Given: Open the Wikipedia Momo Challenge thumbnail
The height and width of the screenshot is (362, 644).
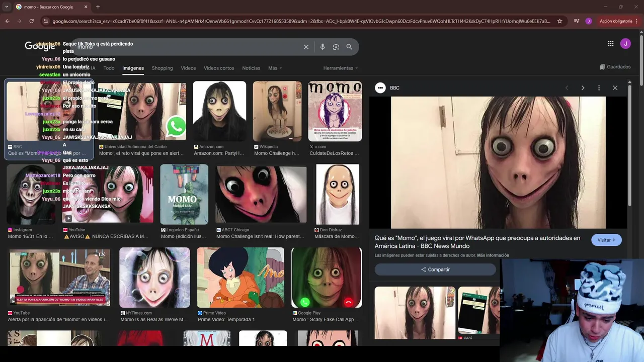Looking at the screenshot, I should (277, 111).
